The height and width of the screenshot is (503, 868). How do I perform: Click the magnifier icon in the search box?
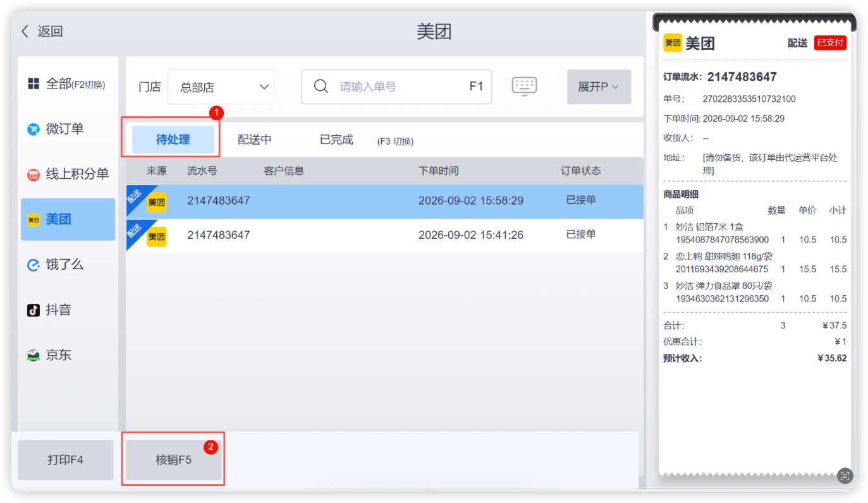pos(321,87)
